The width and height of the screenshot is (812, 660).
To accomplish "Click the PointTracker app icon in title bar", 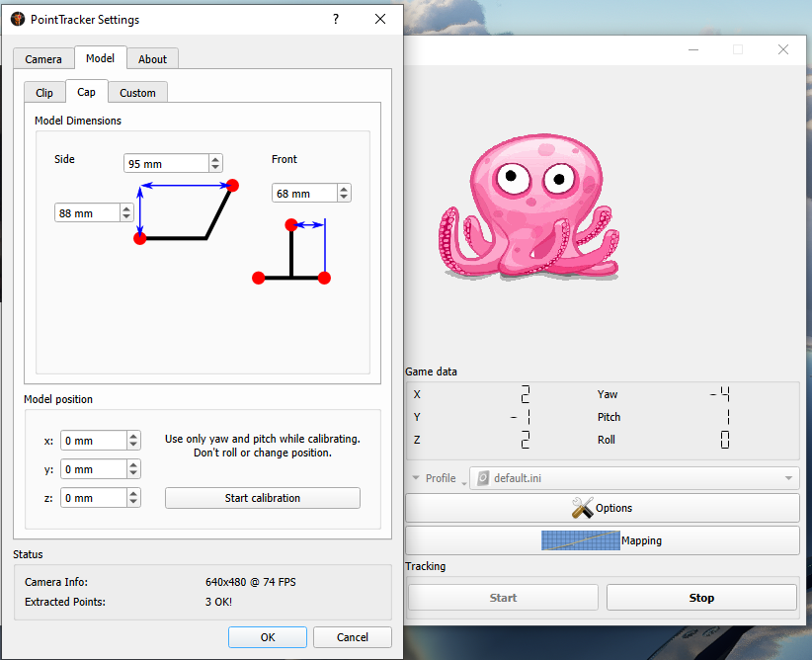I will (17, 19).
